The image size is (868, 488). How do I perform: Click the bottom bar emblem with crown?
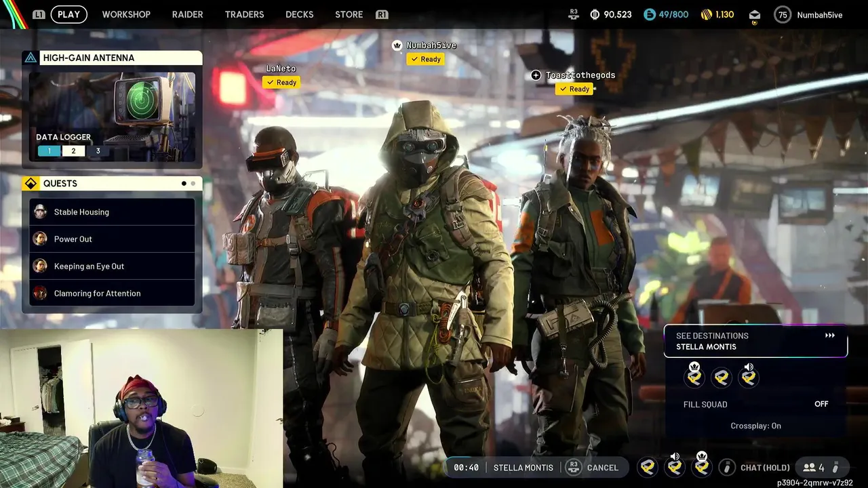[702, 465]
